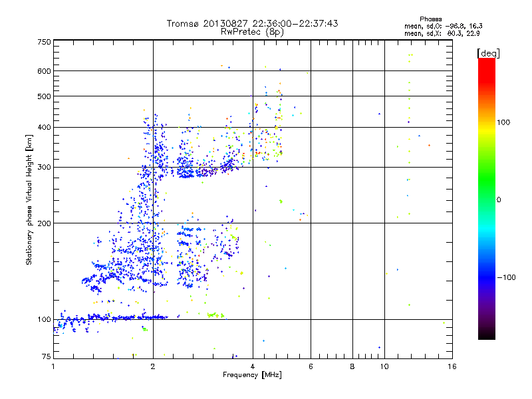The image size is (532, 399).
Task: Click the x-axis tick label '2'
Action: (x=153, y=366)
